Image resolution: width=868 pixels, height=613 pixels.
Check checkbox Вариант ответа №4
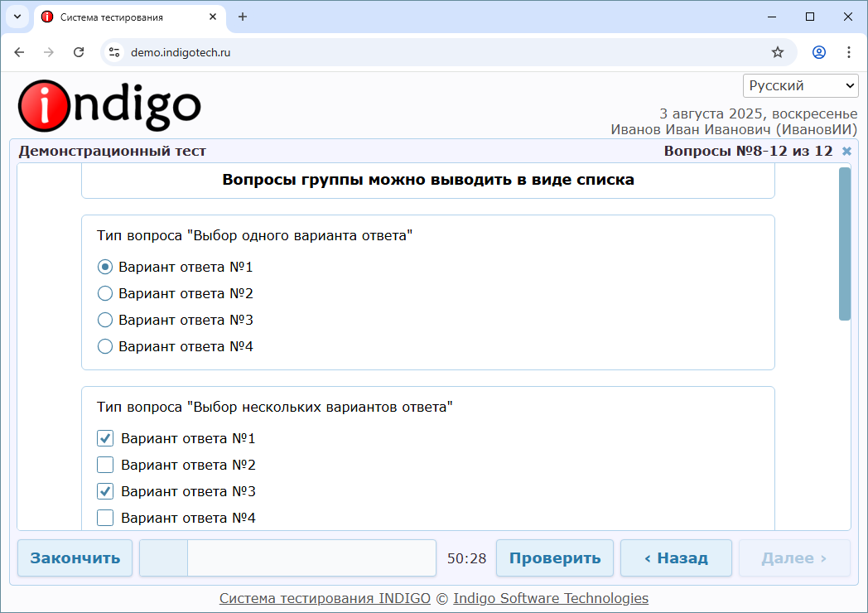point(105,519)
